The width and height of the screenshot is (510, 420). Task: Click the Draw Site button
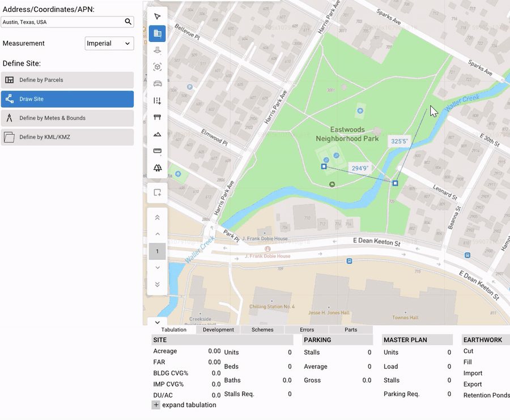tap(67, 99)
